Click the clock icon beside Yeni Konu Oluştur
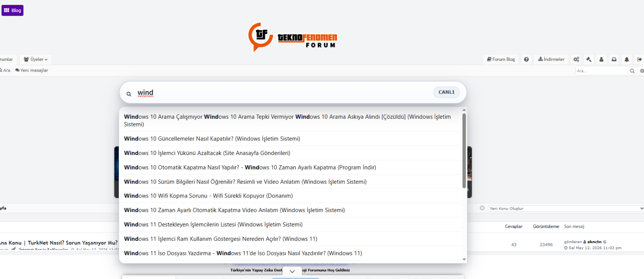 point(482,208)
